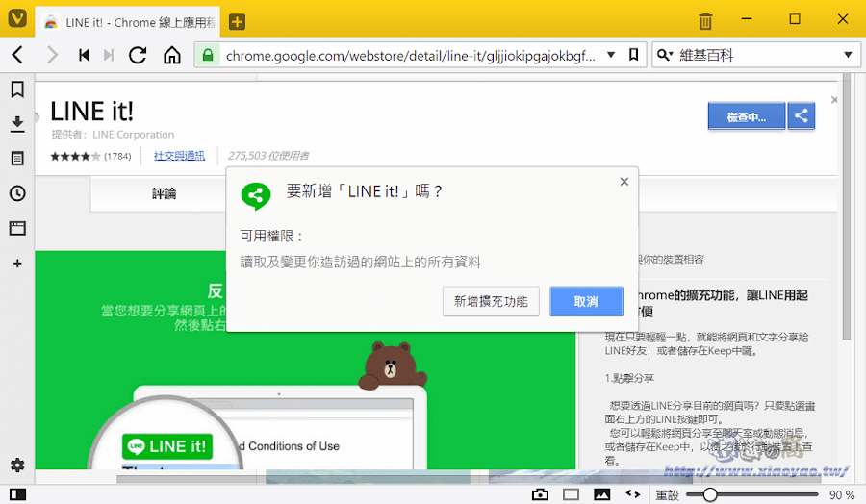
Task: Select the LINE it! browser tab
Action: point(128,22)
